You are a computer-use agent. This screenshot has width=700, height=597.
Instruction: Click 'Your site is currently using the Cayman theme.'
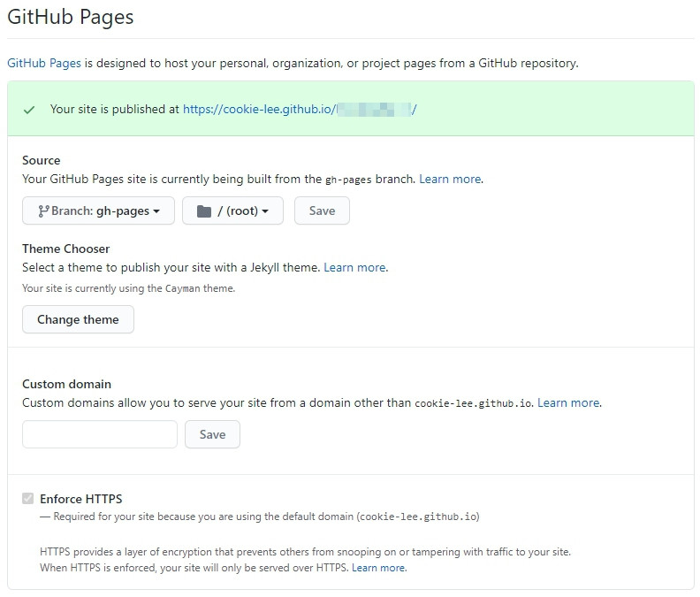click(x=128, y=288)
